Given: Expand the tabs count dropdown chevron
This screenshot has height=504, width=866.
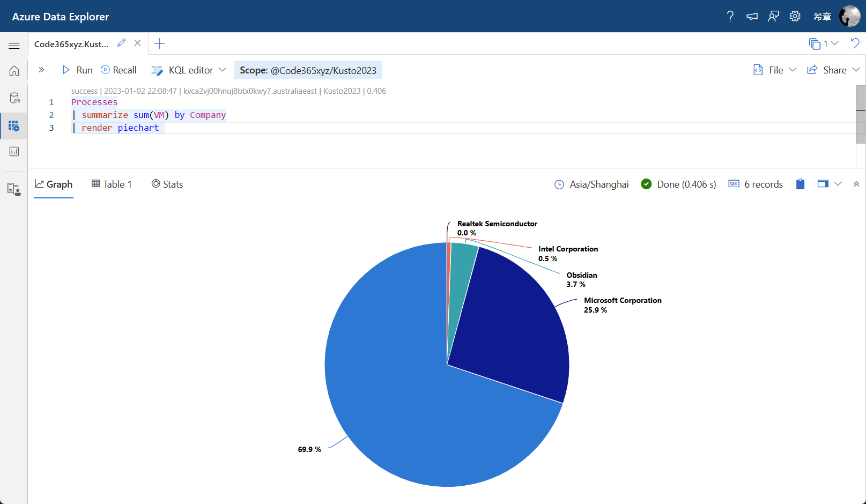Looking at the screenshot, I should coord(834,43).
